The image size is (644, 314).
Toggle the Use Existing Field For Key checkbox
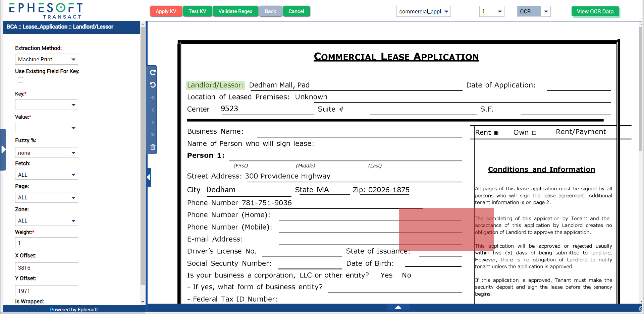[x=20, y=80]
